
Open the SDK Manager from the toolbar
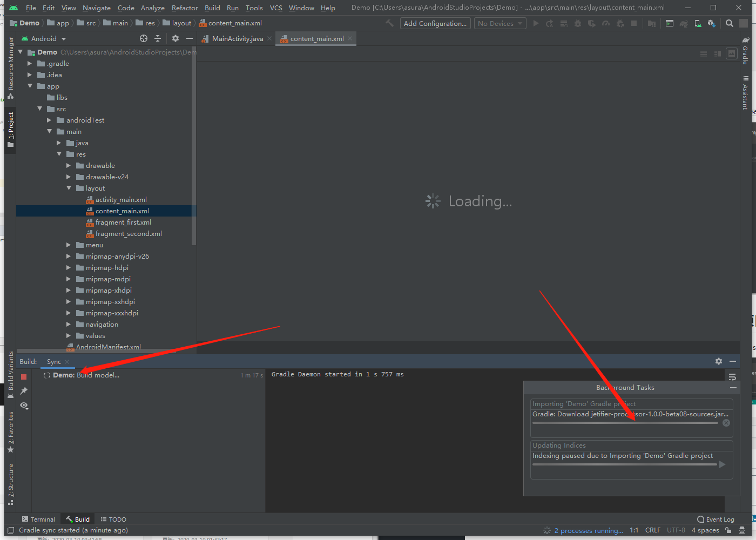click(x=712, y=24)
